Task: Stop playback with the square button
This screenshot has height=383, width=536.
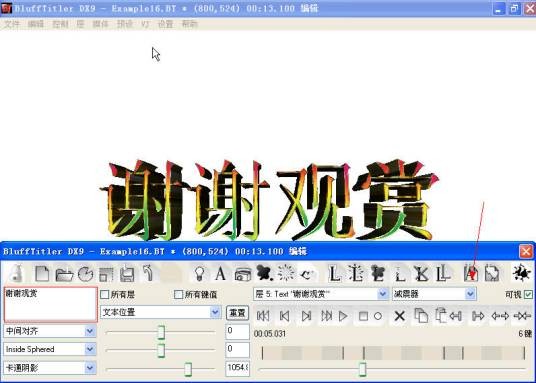Action: coord(363,316)
